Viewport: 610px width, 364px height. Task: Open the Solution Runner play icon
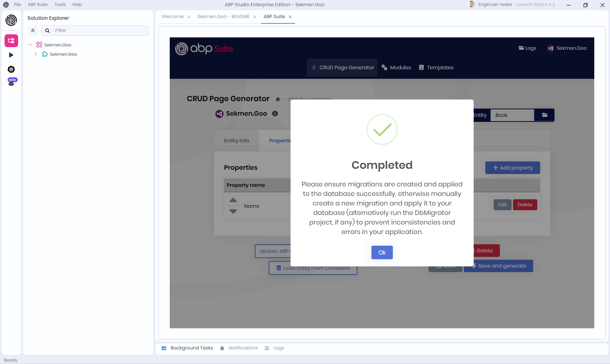pyautogui.click(x=11, y=55)
